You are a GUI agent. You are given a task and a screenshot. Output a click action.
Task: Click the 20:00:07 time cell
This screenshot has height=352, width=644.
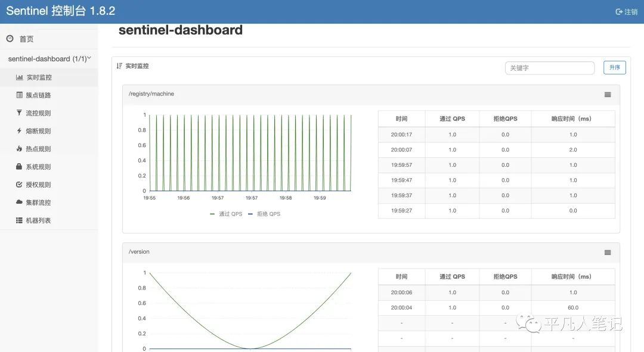401,149
